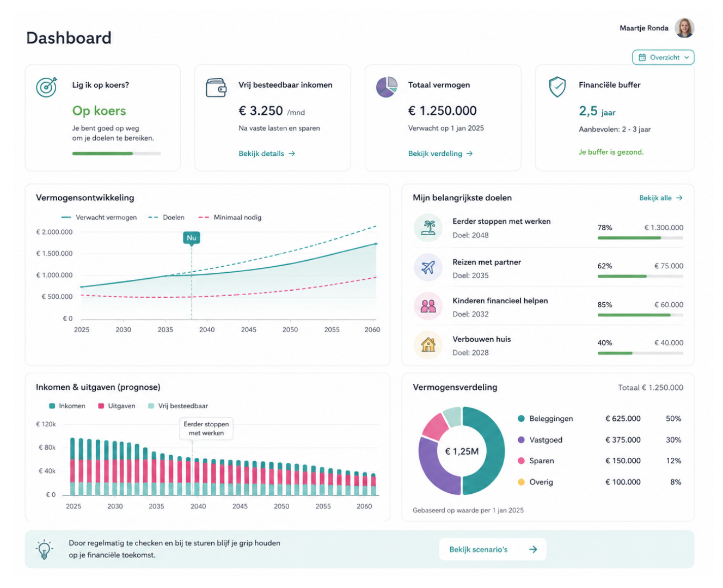Click the Doel: 2048 text

470,235
